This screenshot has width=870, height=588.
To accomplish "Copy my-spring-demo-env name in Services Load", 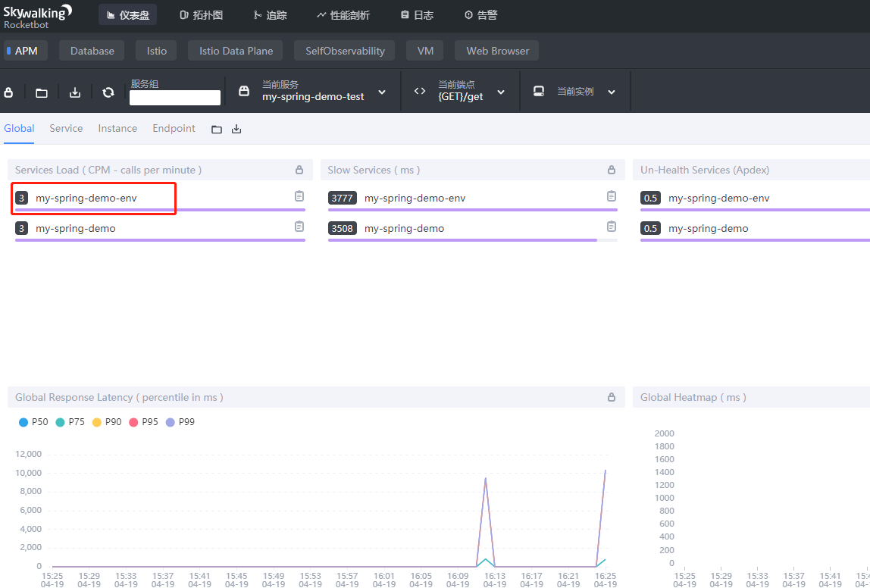I will 299,196.
